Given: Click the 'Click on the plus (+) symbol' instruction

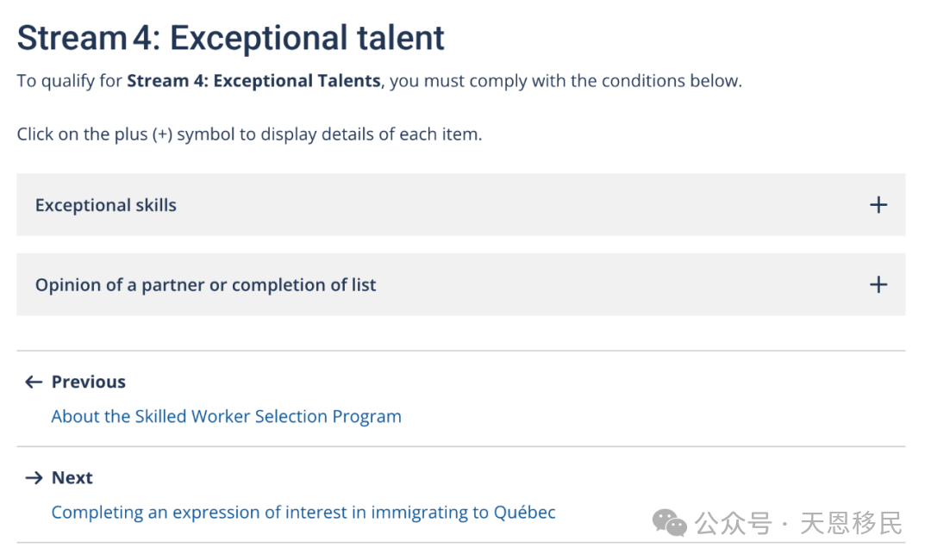Looking at the screenshot, I should [249, 134].
